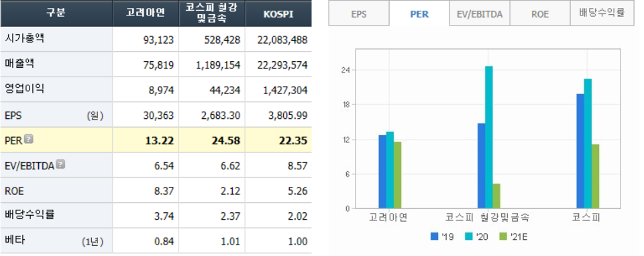Click the 코스피 철강 및금속 column header
This screenshot has height=256, width=644.
point(213,13)
